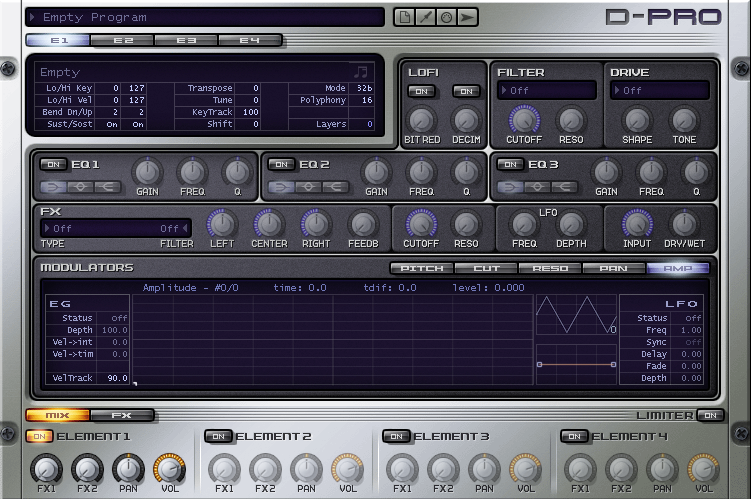
Task: Open the DRIVE type dropdown showing Off
Action: (x=660, y=91)
